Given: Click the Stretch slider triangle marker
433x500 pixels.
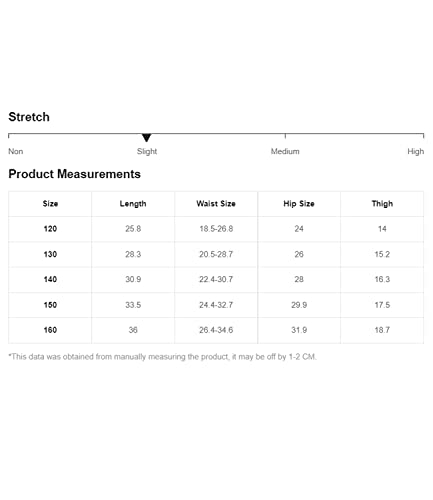Looking at the screenshot, I should tap(146, 138).
